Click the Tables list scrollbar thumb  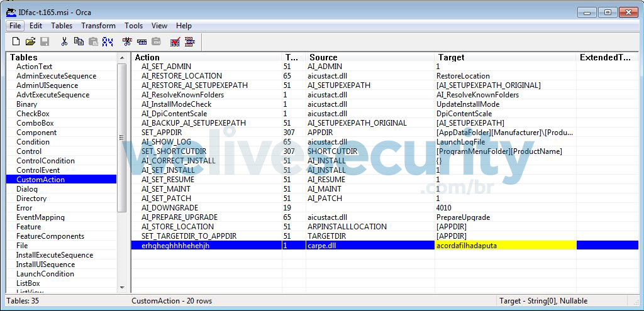pyautogui.click(x=122, y=138)
